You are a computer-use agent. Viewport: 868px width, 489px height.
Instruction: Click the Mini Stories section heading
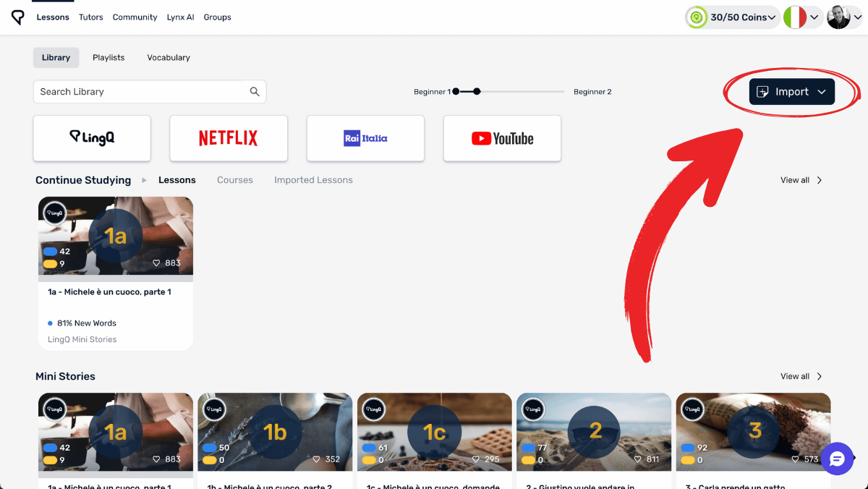pos(65,376)
